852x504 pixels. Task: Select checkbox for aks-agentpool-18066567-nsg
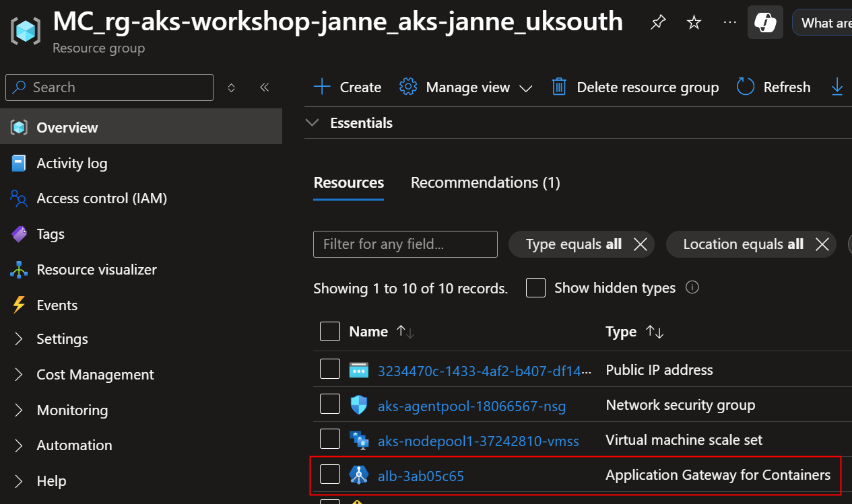pyautogui.click(x=330, y=404)
